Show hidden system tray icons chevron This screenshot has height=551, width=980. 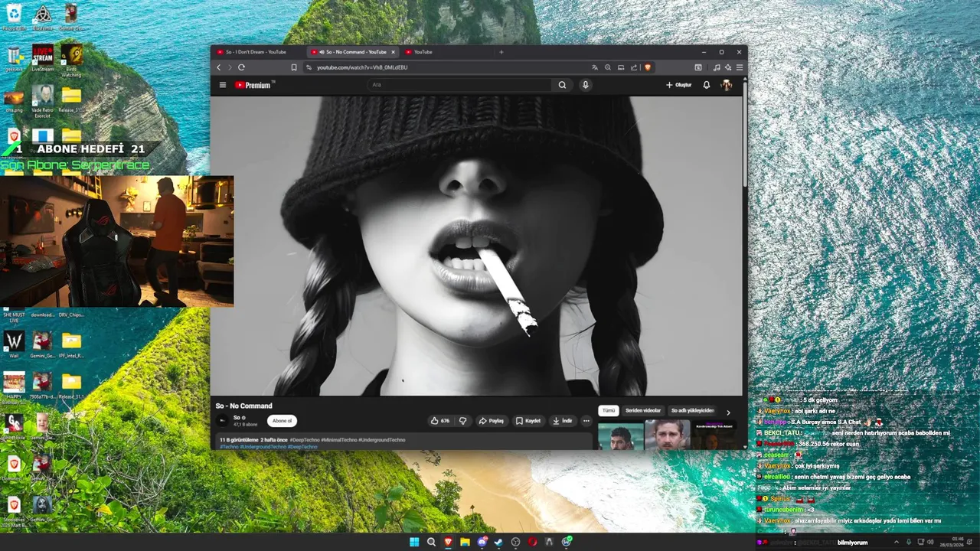click(897, 542)
